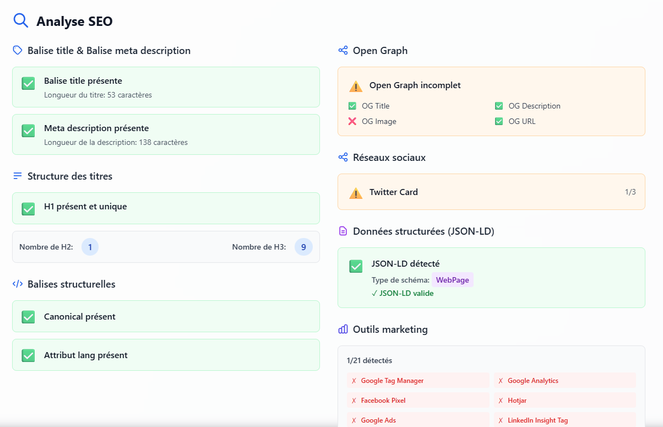Select the Facebook Pixel tool entry
This screenshot has height=427, width=663.
coord(384,400)
